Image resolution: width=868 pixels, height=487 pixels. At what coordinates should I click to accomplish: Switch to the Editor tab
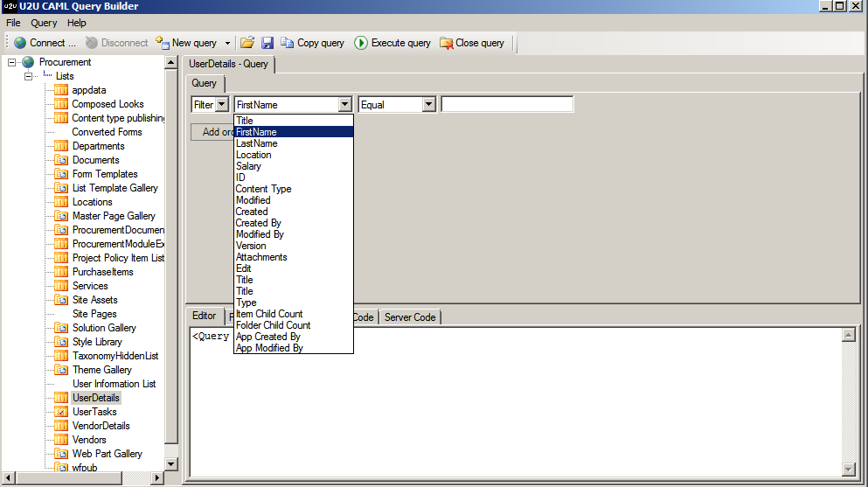205,316
